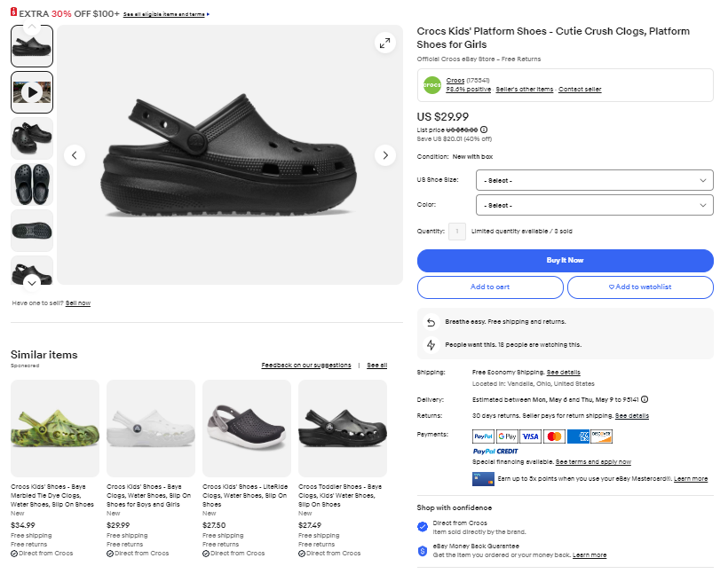
Task: View the 98.6% positive feedback link
Action: coord(469,89)
